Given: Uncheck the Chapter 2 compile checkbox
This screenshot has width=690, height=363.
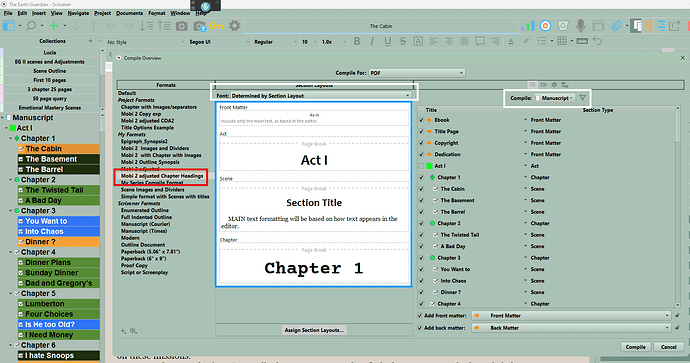Looking at the screenshot, I should 421,224.
